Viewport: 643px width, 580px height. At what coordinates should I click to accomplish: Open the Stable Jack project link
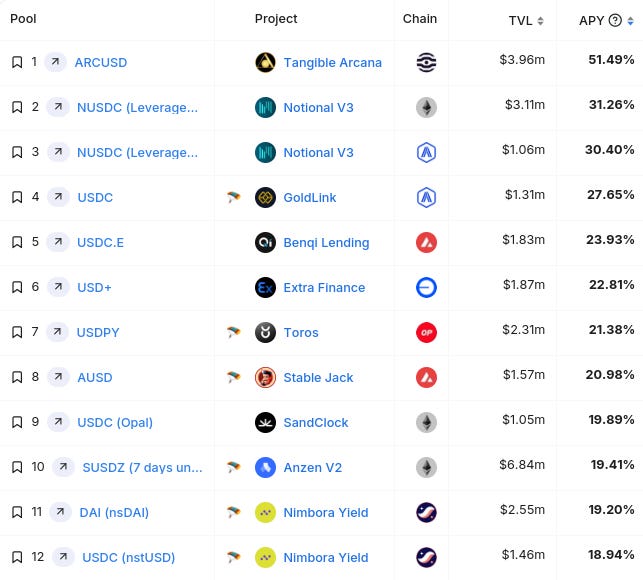[x=318, y=377]
